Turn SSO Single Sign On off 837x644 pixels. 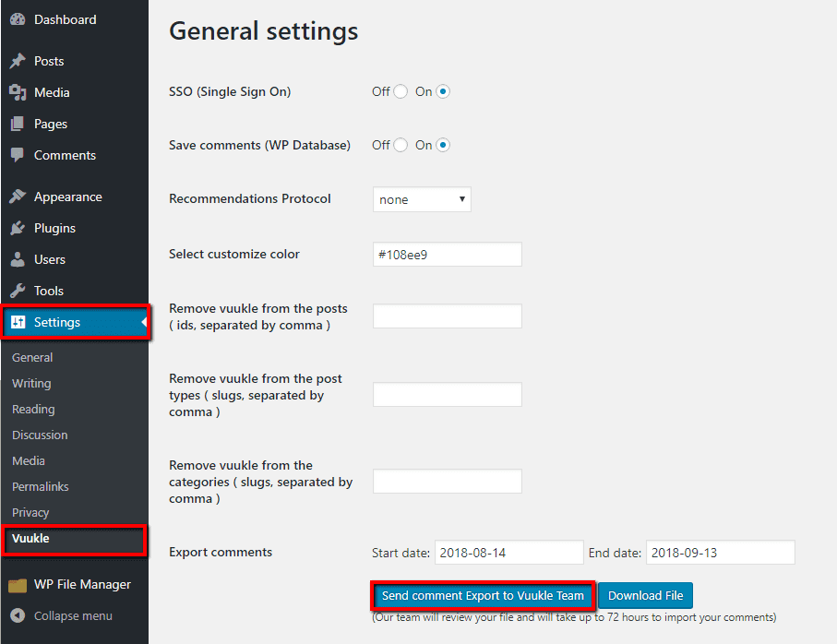(401, 91)
